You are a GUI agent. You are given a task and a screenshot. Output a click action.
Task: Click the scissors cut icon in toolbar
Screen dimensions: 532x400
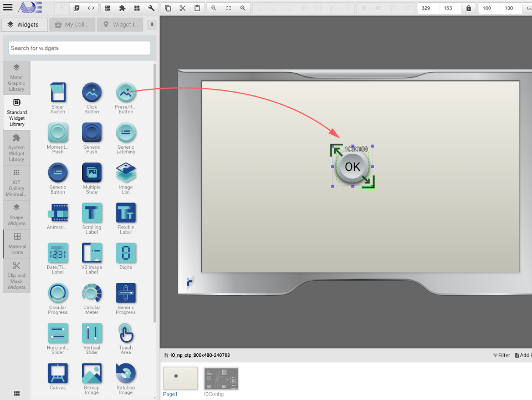pos(182,8)
